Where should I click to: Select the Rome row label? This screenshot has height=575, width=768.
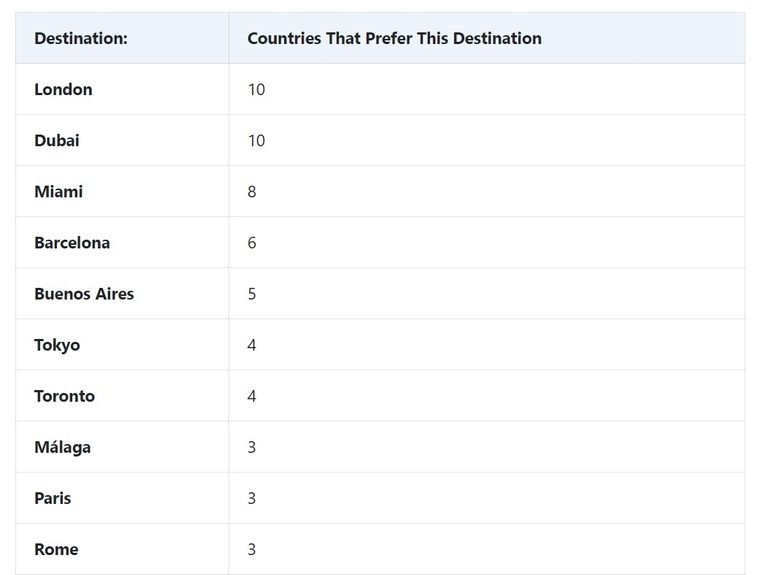56,549
